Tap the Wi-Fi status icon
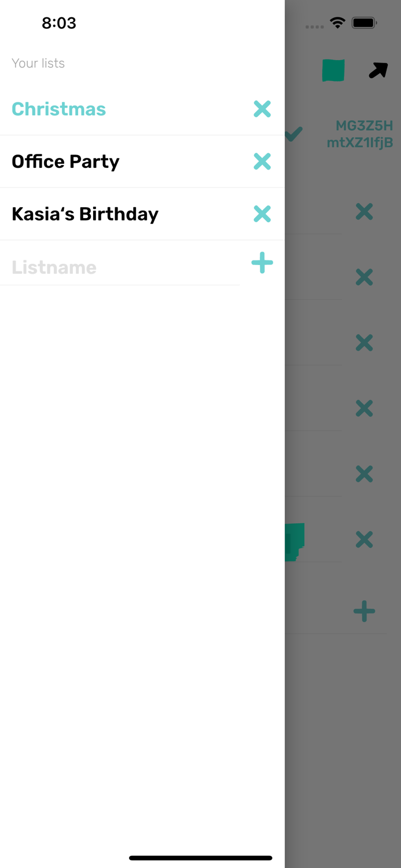Image resolution: width=401 pixels, height=868 pixels. 337,23
